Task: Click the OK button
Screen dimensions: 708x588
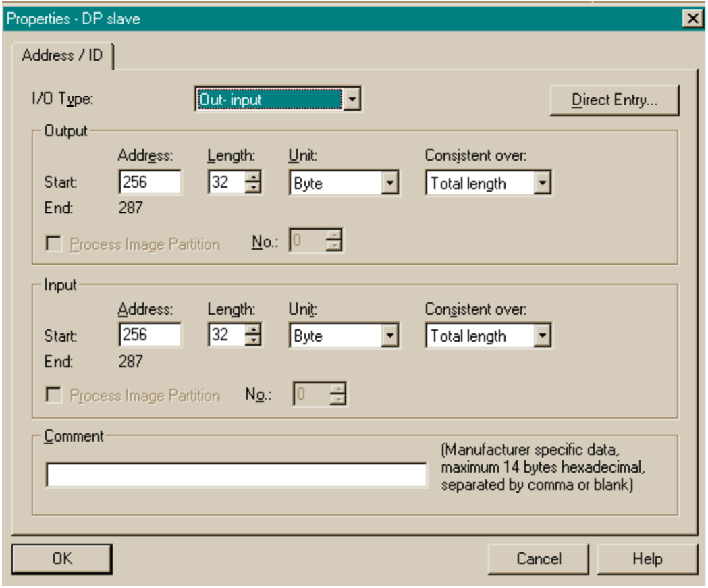Action: tap(62, 559)
